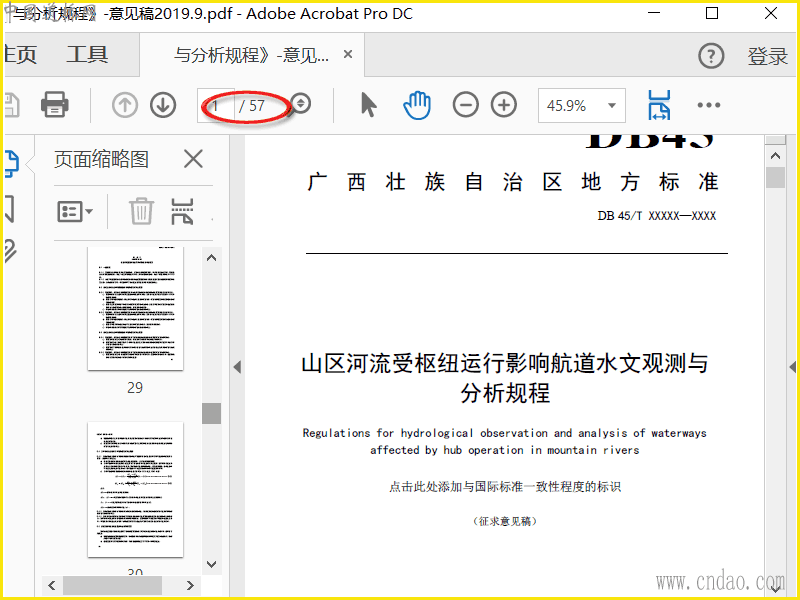Switch to the 工具 tab
The width and height of the screenshot is (800, 600).
pos(87,54)
